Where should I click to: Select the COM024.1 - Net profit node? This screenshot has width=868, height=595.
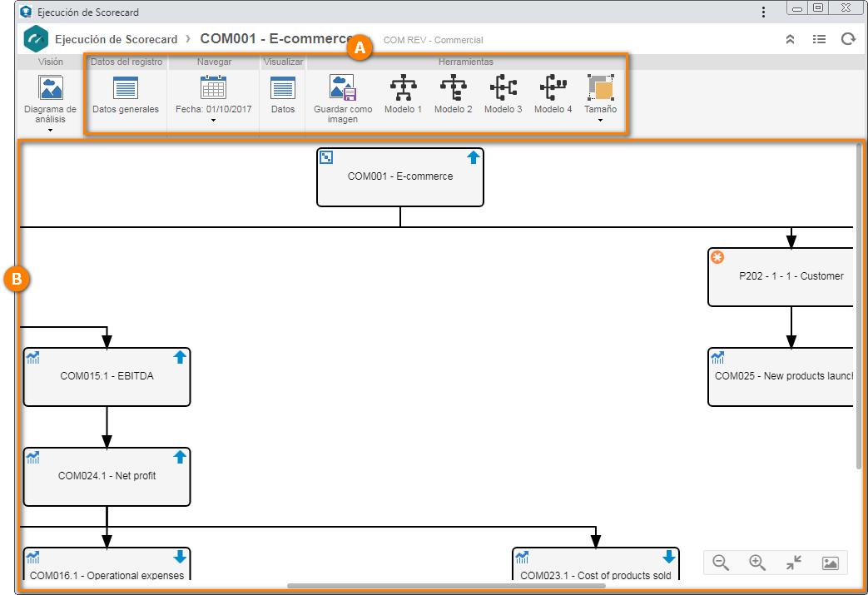coord(107,477)
